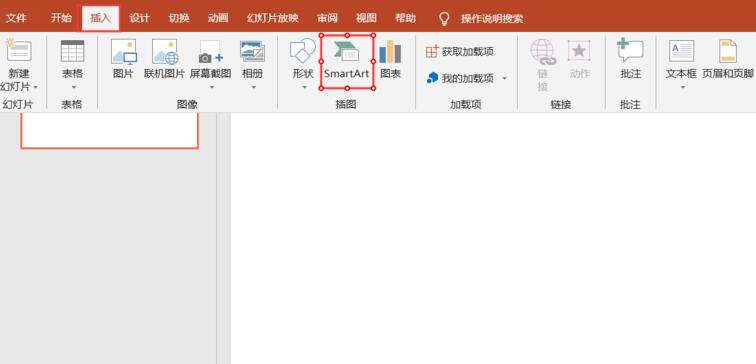Open the Help (帮助) tab
The height and width of the screenshot is (364, 756).
(x=405, y=18)
